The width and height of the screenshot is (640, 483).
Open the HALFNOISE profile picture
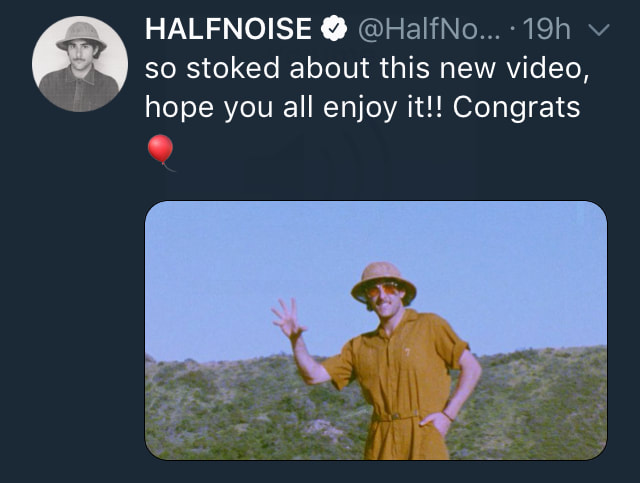coord(80,63)
